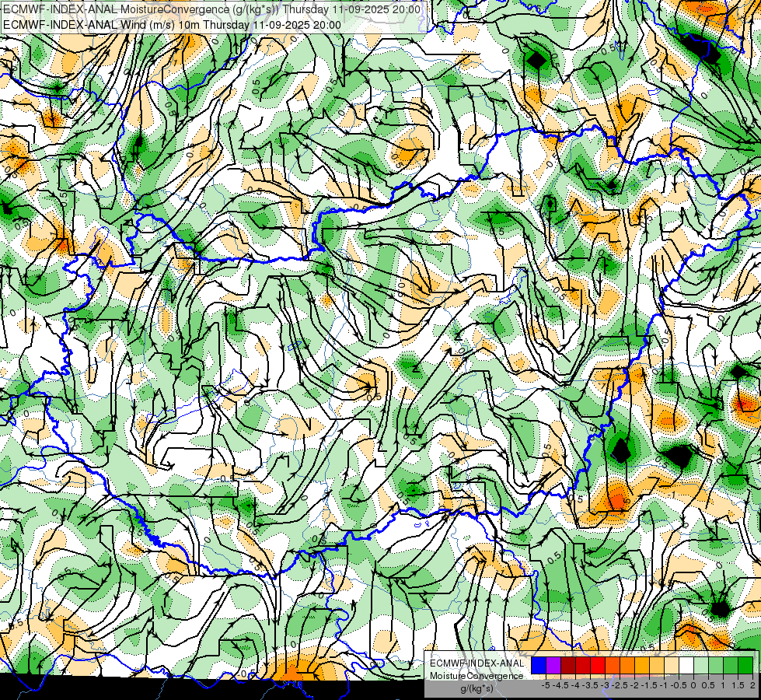Click the Wind 10m title line

172,25
